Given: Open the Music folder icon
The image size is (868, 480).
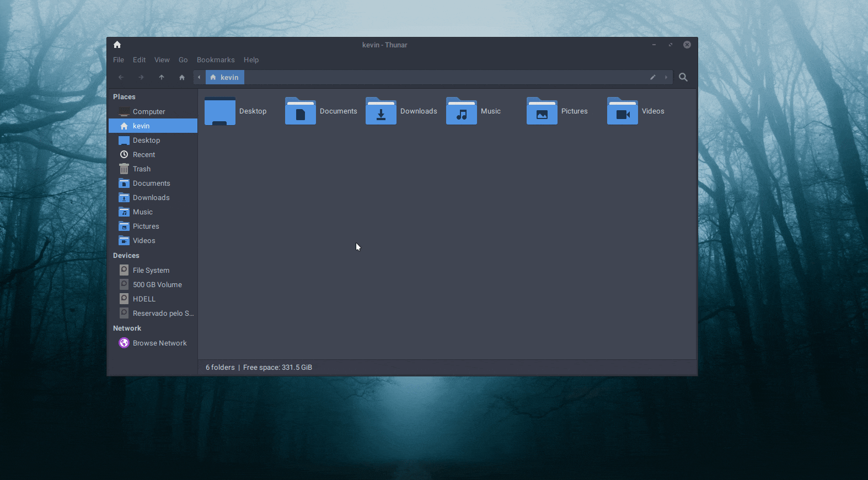Looking at the screenshot, I should coord(462,111).
